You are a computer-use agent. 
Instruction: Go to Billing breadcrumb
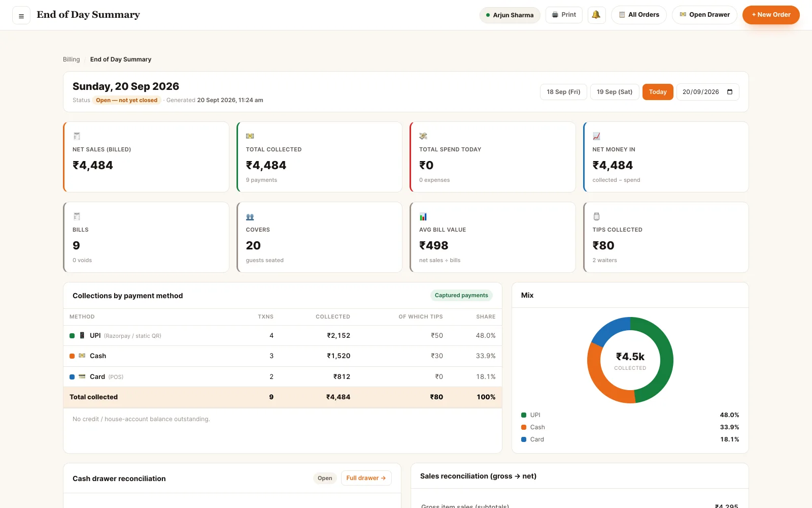(72, 59)
